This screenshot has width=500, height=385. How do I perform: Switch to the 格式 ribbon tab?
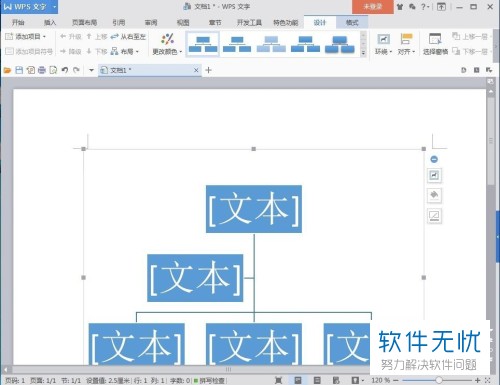(x=352, y=22)
